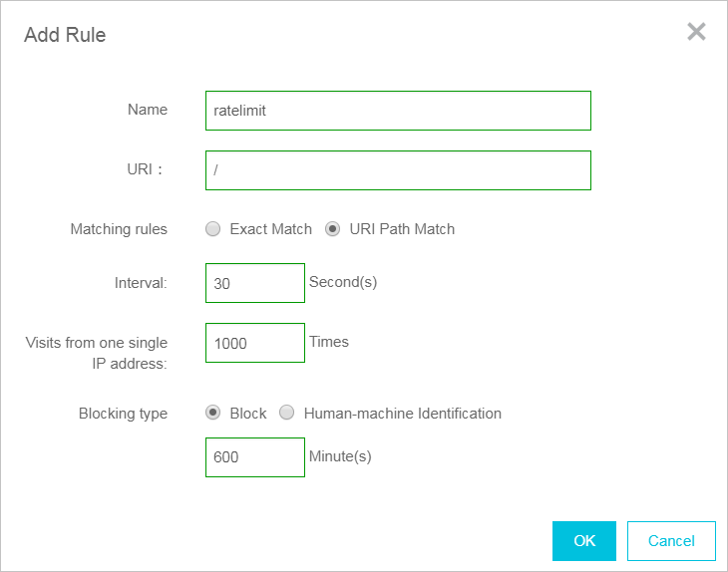Click the Add Rule dialog title
Image resolution: width=728 pixels, height=572 pixels.
65,35
